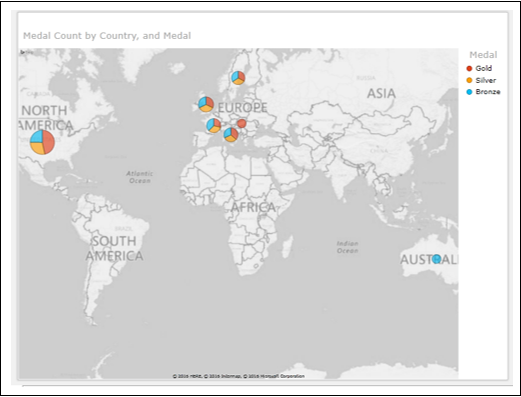
Task: Click the Silver legend color dot
Action: tap(469, 80)
